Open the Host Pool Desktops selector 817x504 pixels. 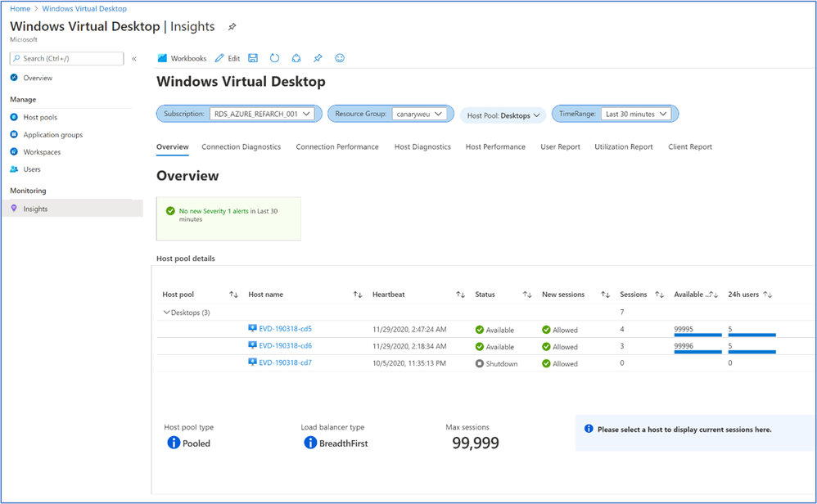503,115
